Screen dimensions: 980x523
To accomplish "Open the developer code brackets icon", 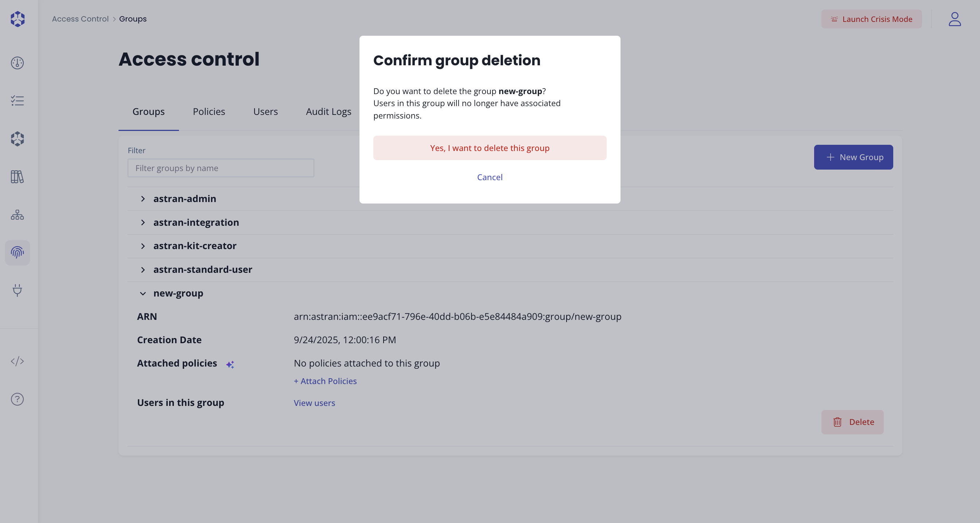I will (x=17, y=361).
